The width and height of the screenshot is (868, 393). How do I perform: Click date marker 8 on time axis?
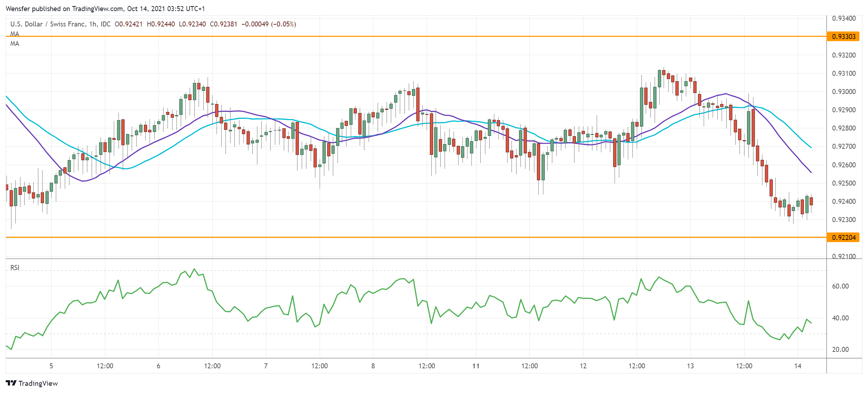[373, 366]
